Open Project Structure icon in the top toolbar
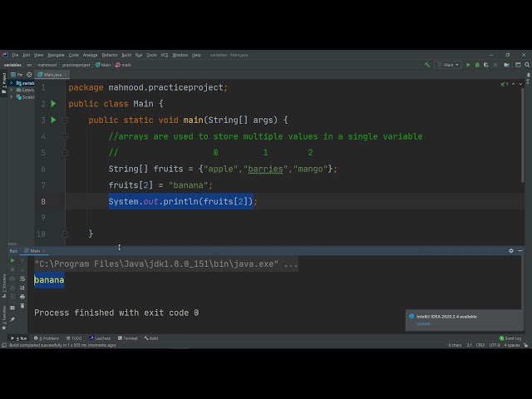Screen dimensions: 532x399 pos(506,65)
